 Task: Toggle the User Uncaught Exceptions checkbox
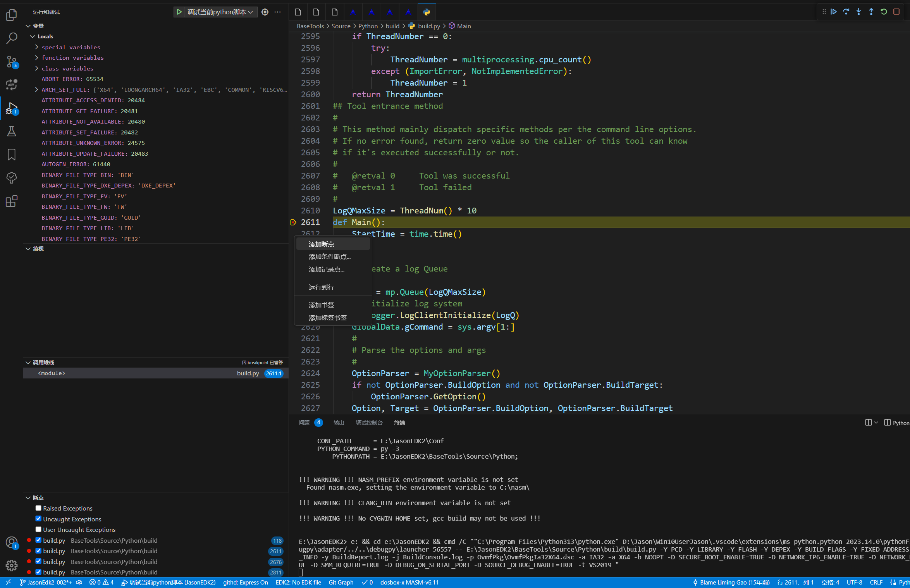pos(38,530)
